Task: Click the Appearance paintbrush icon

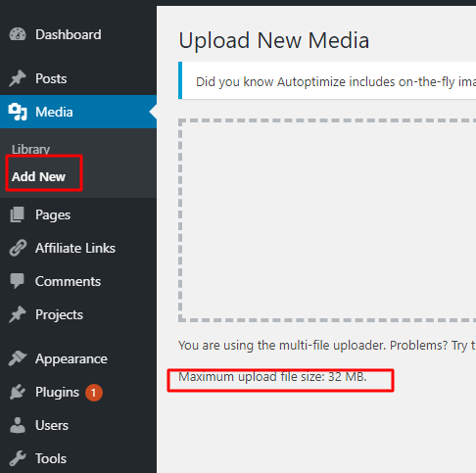Action: 18,358
